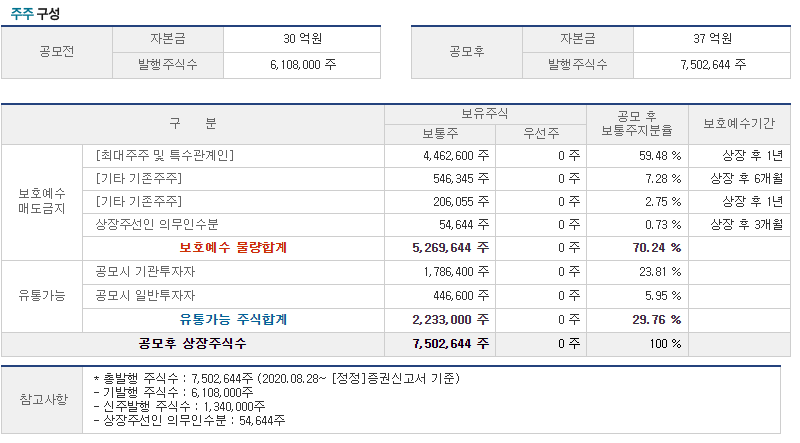800x443 pixels.
Task: Click the 0.73 % share ratio
Action: (x=663, y=225)
